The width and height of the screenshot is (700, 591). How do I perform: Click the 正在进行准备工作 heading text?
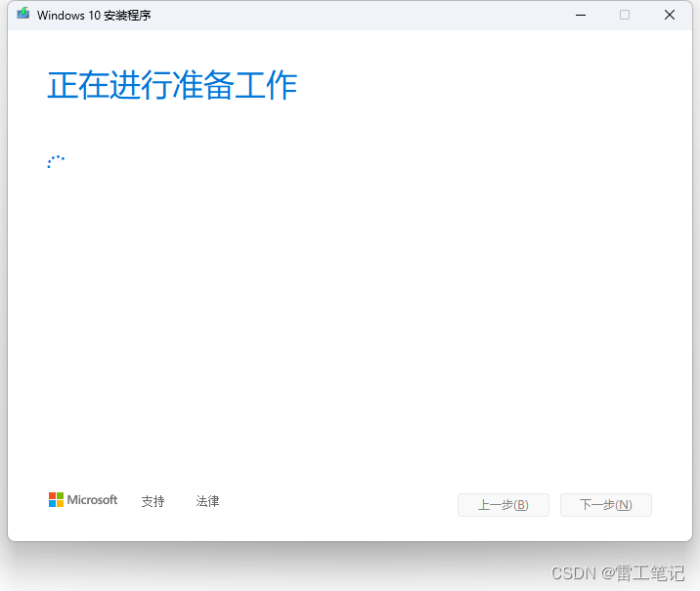172,85
